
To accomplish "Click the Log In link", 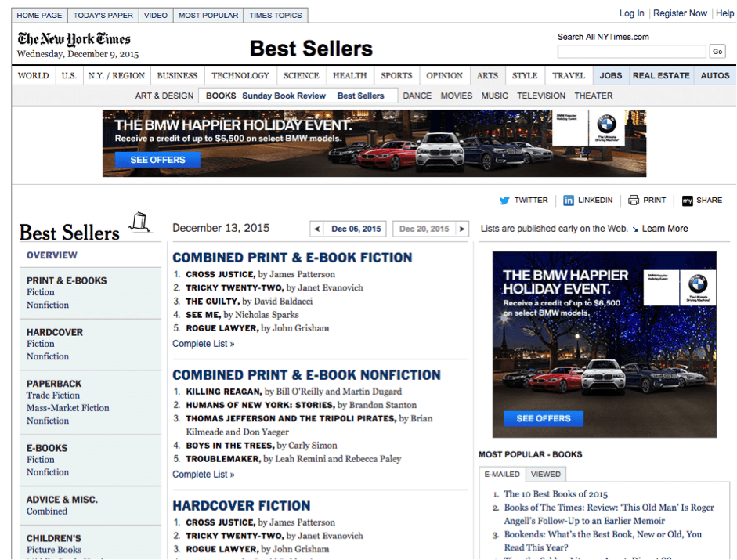I will (631, 13).
